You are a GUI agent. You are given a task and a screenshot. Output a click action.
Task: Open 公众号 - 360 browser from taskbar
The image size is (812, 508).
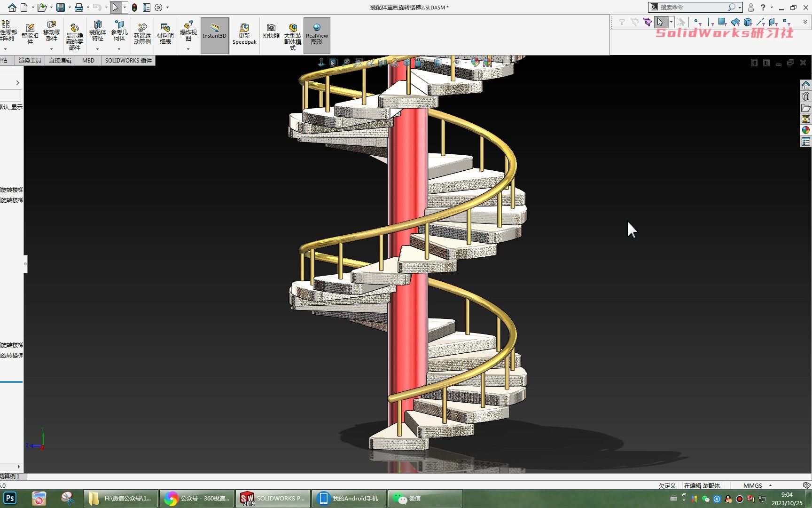[197, 499]
